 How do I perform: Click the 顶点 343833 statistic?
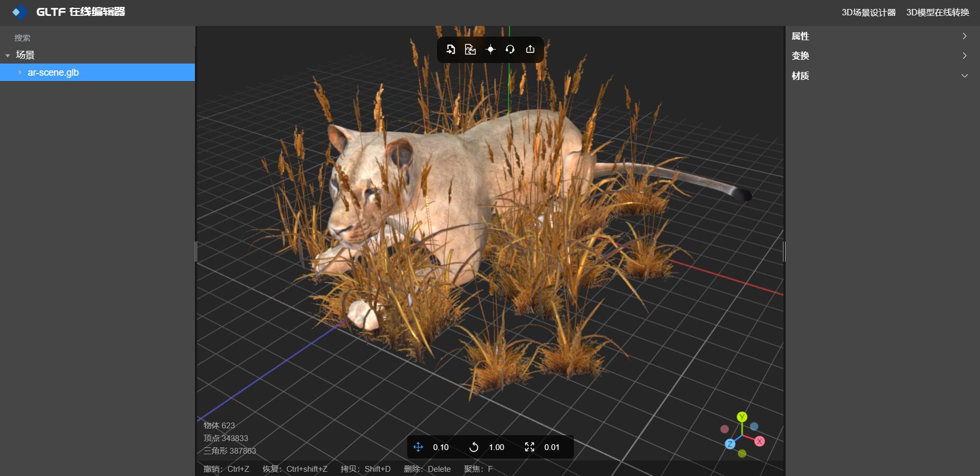[226, 438]
